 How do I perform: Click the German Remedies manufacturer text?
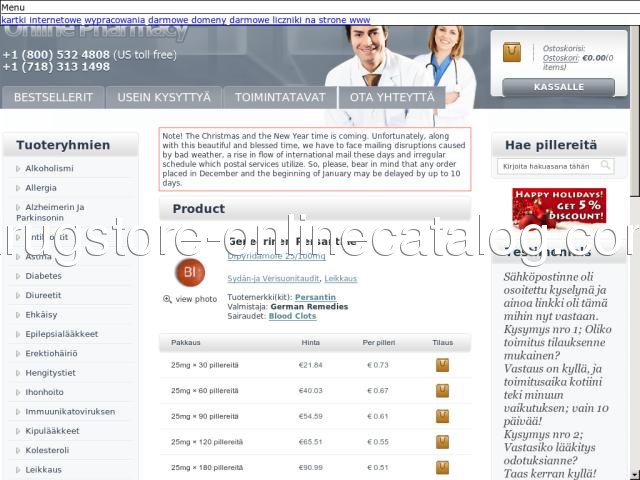point(309,307)
